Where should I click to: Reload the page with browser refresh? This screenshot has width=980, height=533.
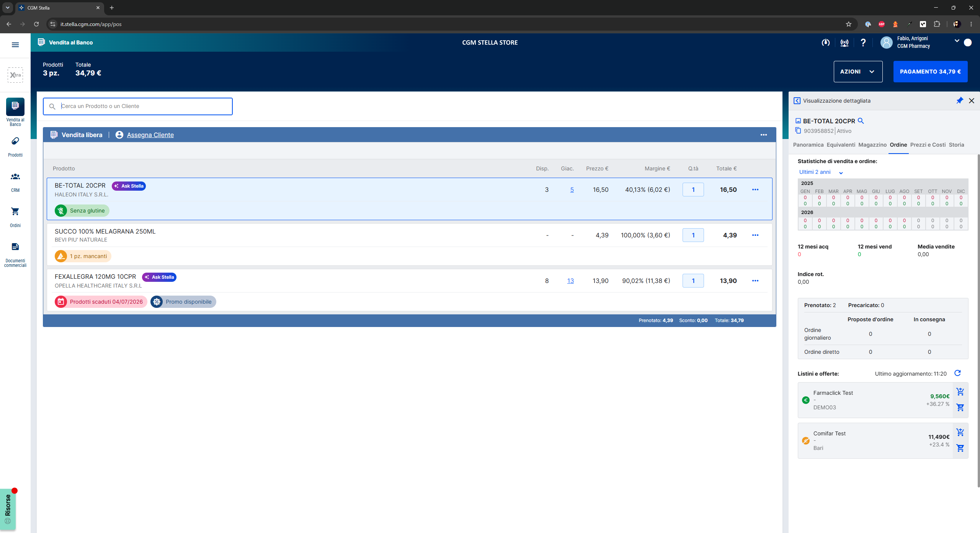pyautogui.click(x=36, y=24)
